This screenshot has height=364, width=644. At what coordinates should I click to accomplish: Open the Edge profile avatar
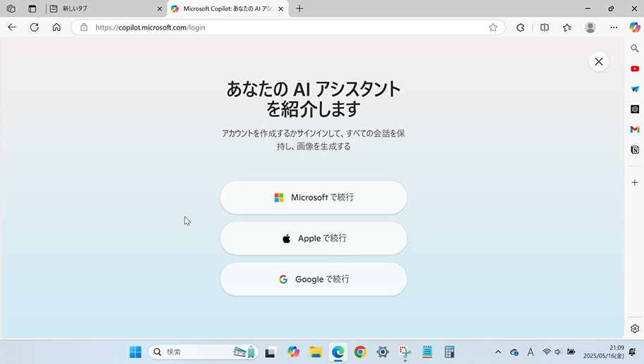(x=590, y=27)
